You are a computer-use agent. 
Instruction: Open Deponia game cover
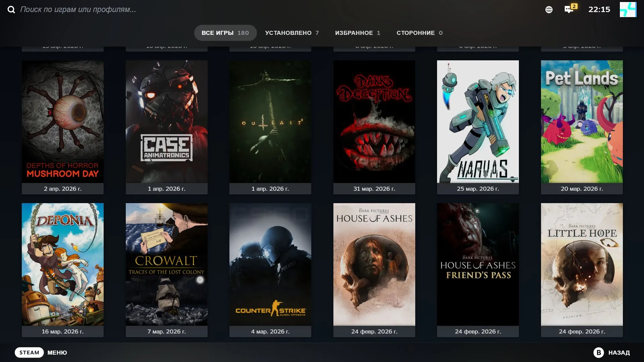point(63,264)
